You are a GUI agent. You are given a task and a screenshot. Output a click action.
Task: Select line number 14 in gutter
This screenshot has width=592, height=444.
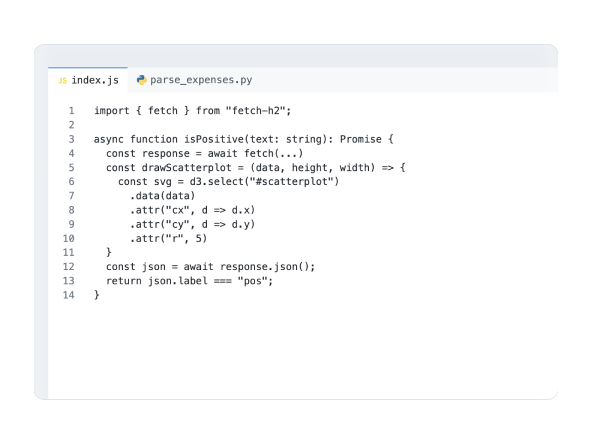pos(68,295)
